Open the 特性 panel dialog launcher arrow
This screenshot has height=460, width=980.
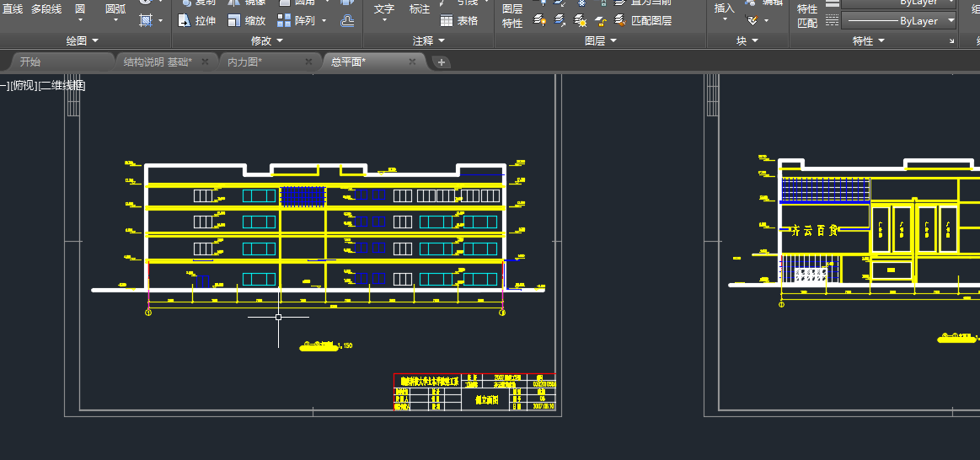tap(952, 41)
